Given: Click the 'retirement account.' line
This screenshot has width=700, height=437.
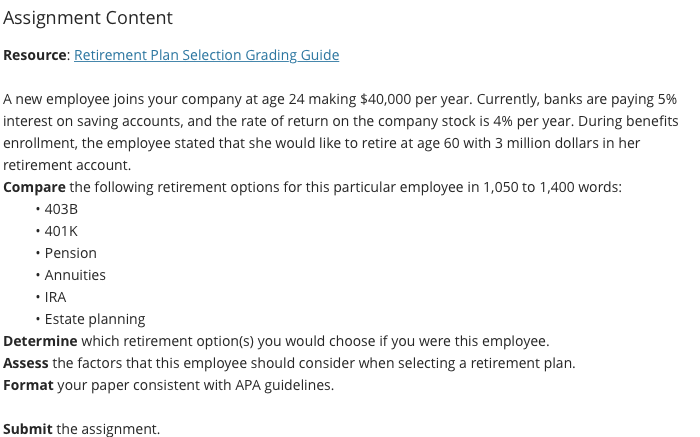Looking at the screenshot, I should point(67,165).
